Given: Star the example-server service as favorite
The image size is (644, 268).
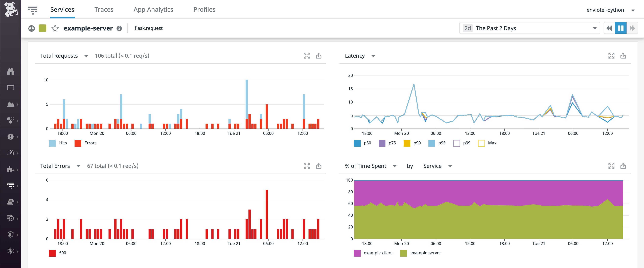Looking at the screenshot, I should 55,28.
